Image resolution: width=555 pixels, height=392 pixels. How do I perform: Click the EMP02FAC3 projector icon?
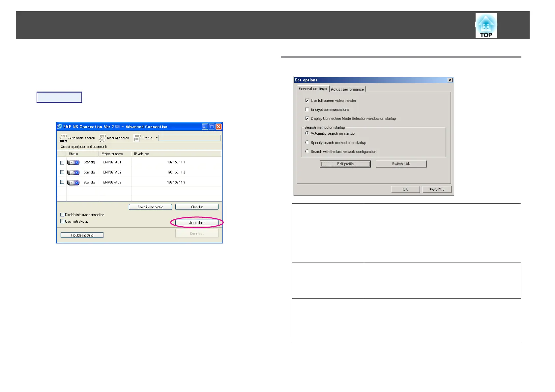click(x=73, y=182)
